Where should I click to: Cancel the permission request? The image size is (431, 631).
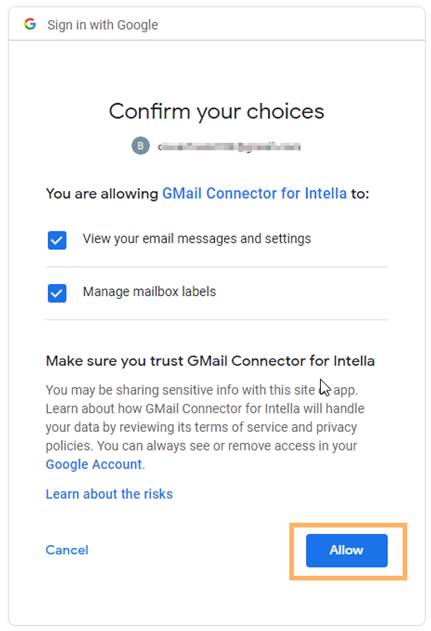click(67, 550)
